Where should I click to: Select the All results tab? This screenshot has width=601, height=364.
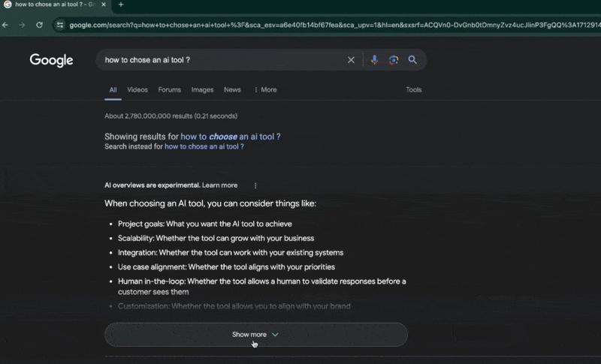point(113,90)
